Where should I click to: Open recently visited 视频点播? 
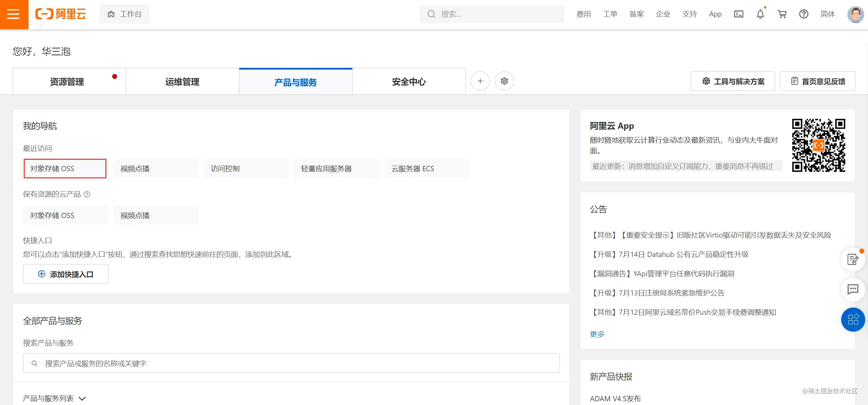(156, 169)
